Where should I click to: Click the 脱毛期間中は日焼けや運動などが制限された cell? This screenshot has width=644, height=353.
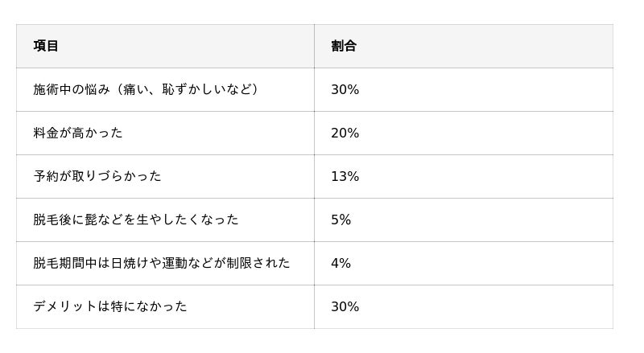(x=162, y=263)
